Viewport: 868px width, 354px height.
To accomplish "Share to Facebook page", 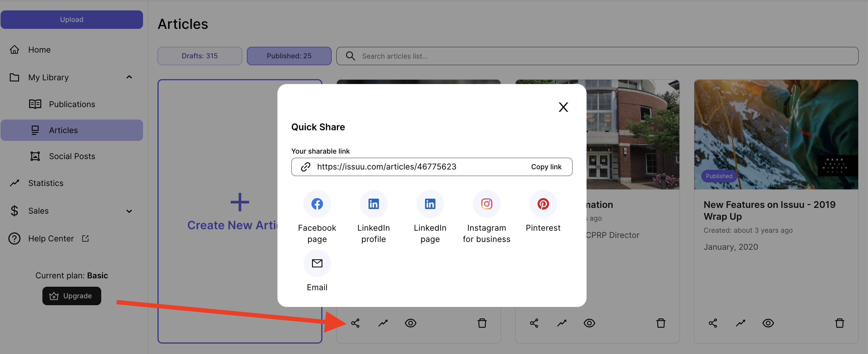I will tap(317, 204).
